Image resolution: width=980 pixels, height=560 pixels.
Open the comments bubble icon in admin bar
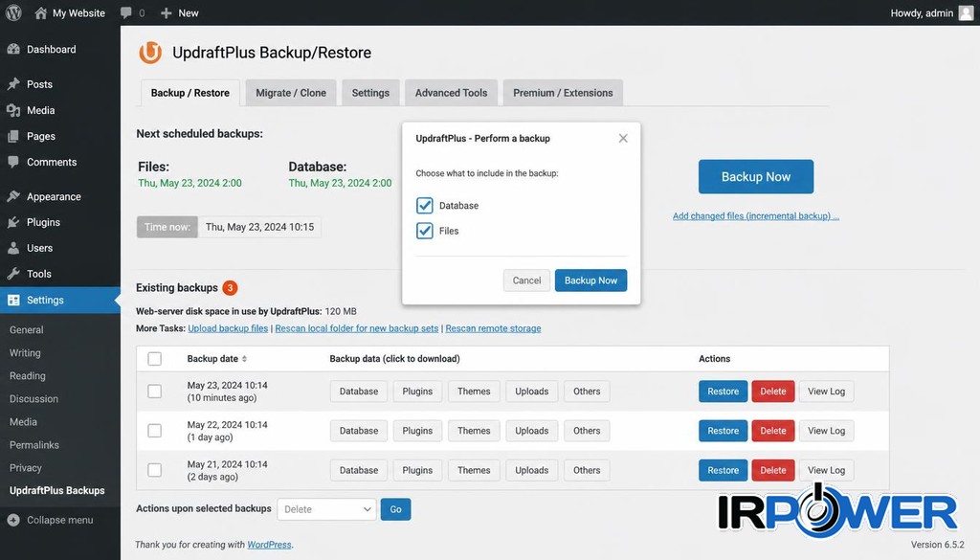point(125,12)
